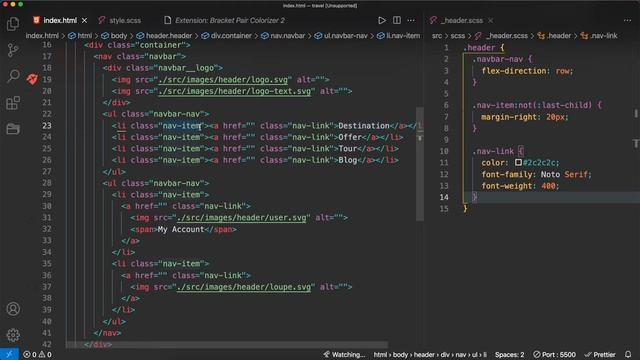Click line number 23 in left gutter
The height and width of the screenshot is (360, 640).
point(47,126)
